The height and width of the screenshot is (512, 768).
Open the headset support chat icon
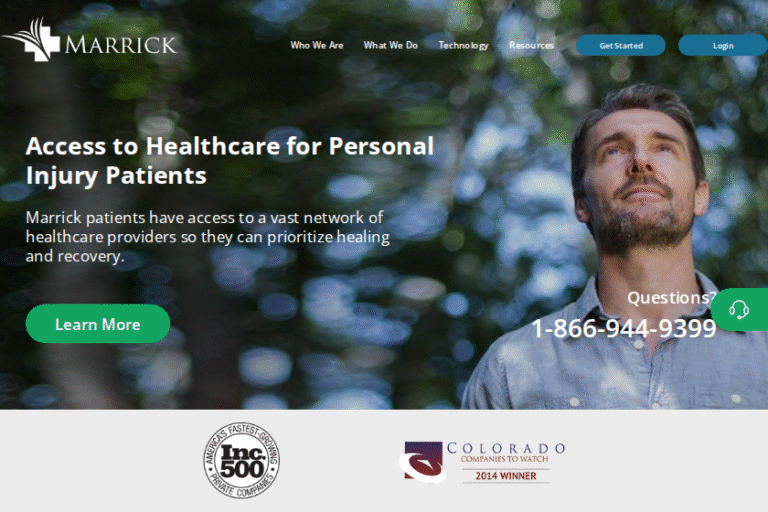tap(740, 309)
